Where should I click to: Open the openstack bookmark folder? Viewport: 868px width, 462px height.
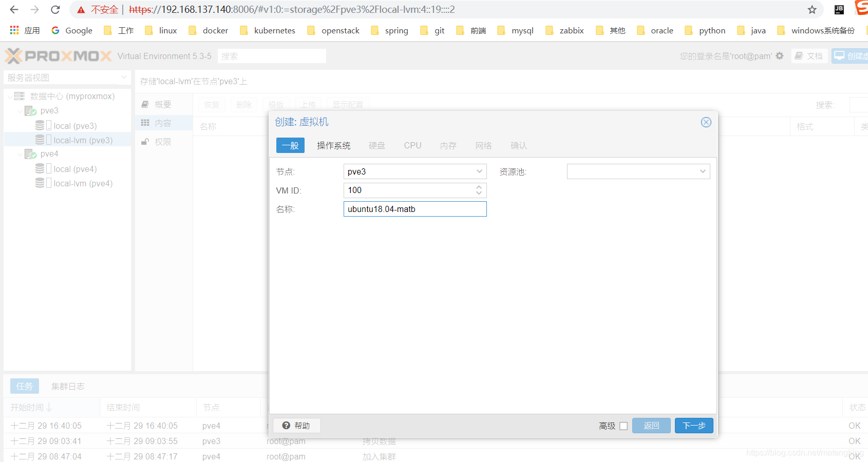[333, 30]
